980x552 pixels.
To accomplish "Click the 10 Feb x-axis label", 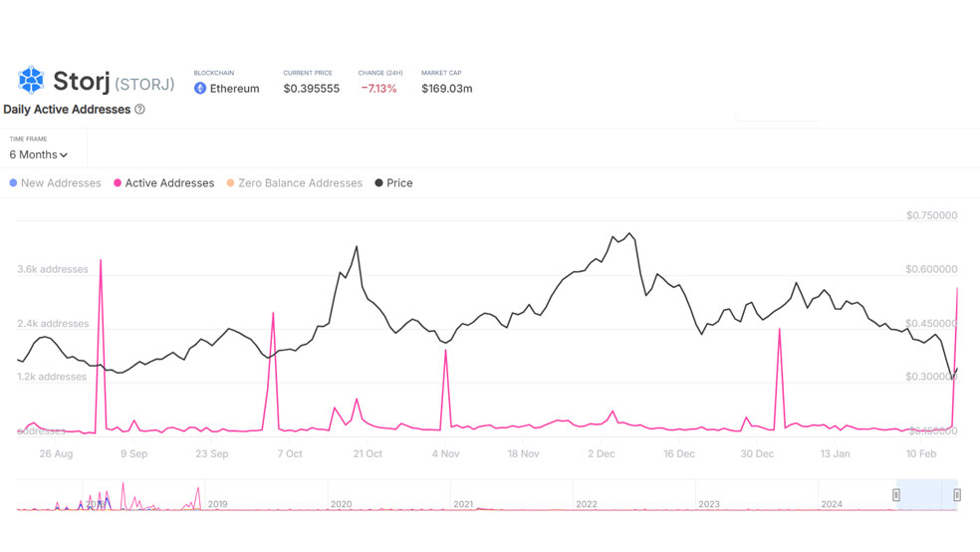I will (x=921, y=453).
